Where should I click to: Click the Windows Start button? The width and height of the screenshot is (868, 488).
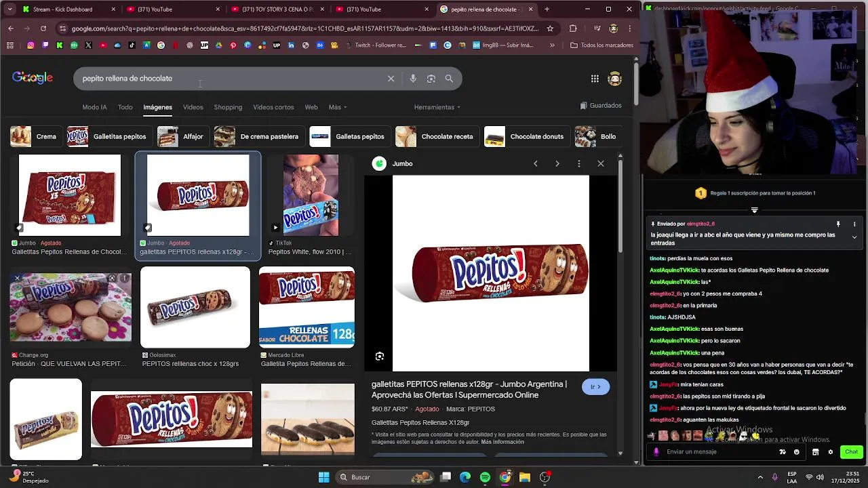(324, 477)
